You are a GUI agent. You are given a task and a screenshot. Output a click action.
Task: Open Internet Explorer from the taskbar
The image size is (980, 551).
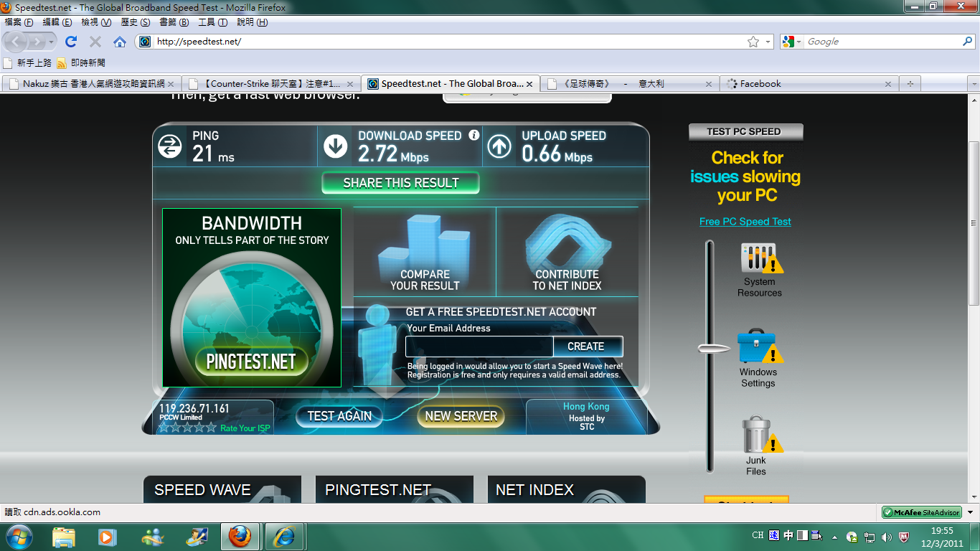(284, 537)
